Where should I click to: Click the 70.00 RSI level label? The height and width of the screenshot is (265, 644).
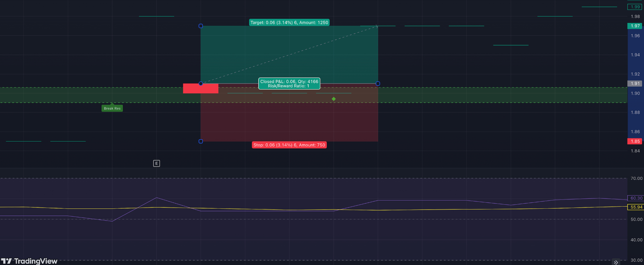tap(636, 178)
